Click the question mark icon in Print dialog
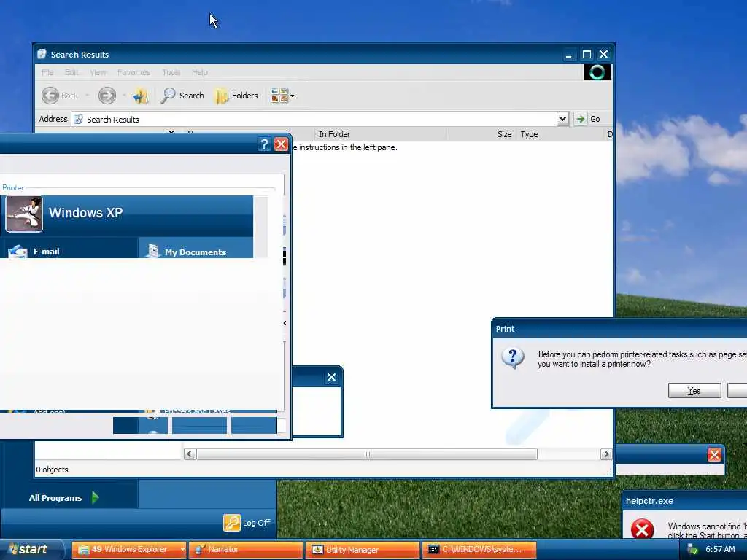Viewport: 747px width, 560px height. [x=513, y=357]
